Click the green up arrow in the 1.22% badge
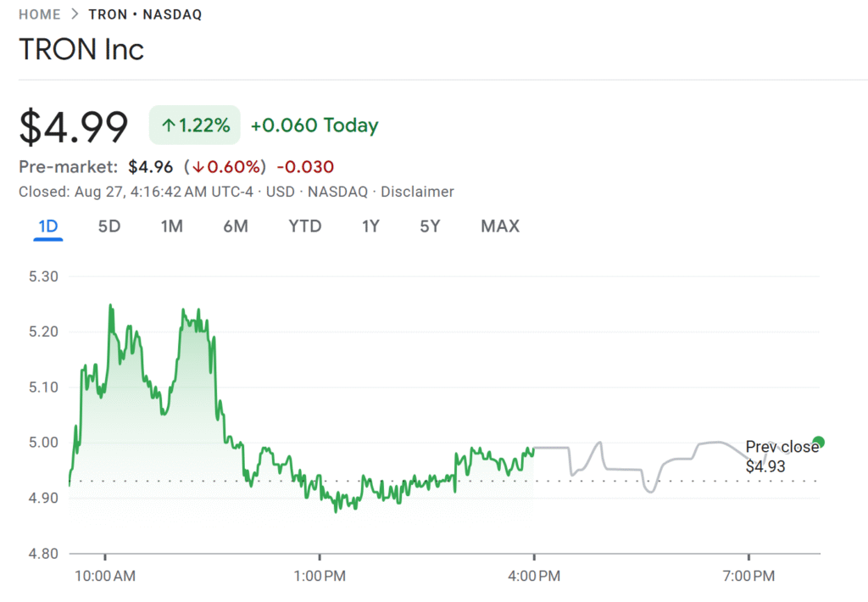The image size is (868, 602). point(169,125)
